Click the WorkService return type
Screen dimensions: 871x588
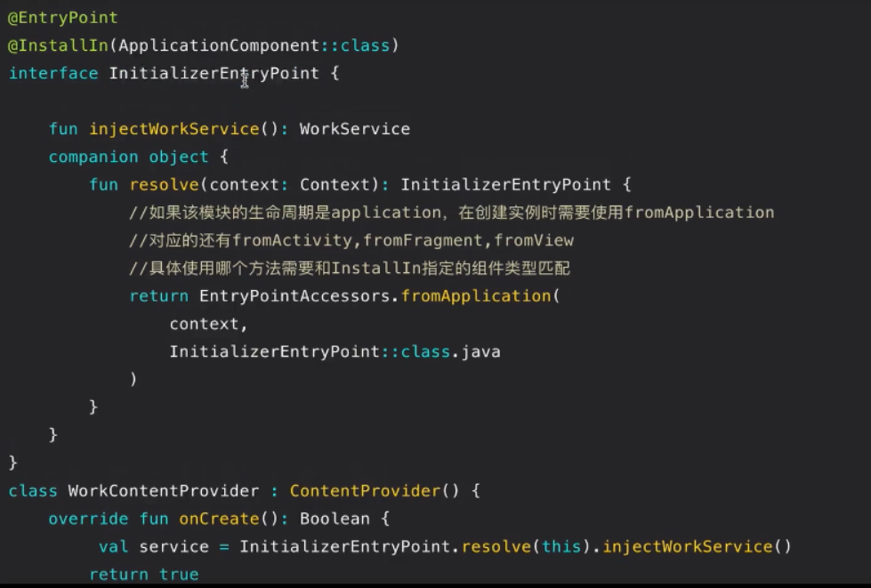(x=355, y=129)
